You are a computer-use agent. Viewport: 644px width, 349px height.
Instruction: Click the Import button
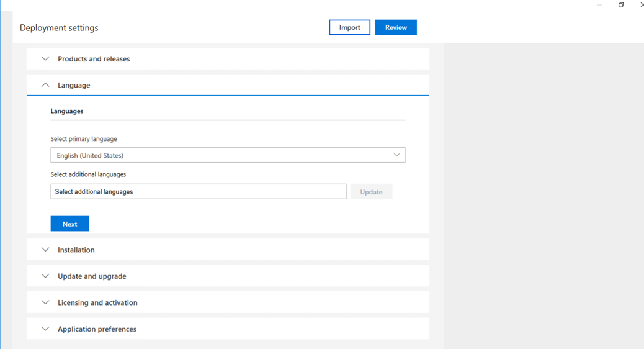coord(349,27)
